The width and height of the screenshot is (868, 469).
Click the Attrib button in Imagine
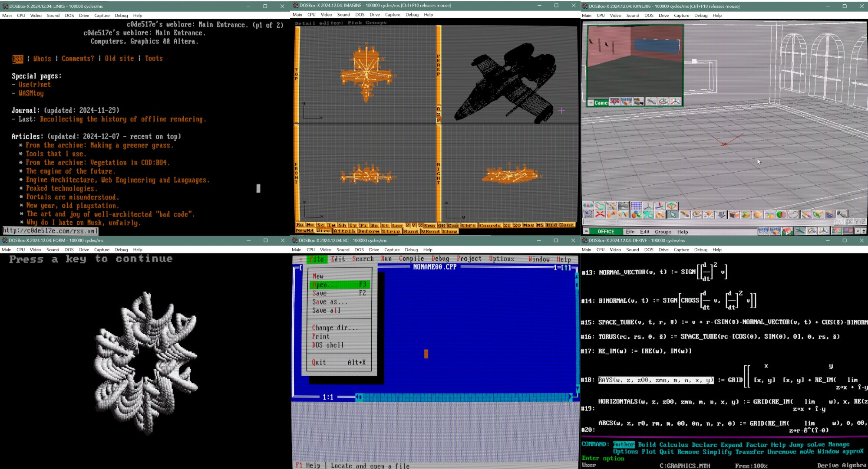pos(345,231)
